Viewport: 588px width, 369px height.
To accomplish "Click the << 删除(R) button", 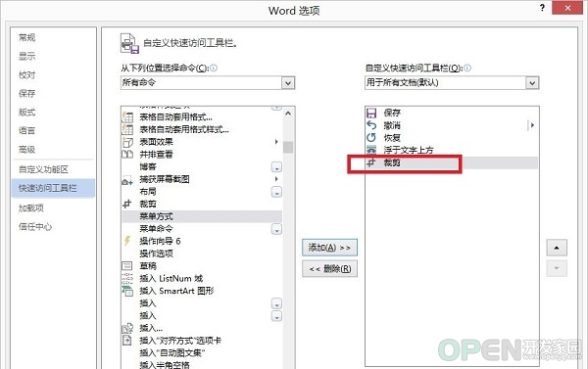I will 329,268.
